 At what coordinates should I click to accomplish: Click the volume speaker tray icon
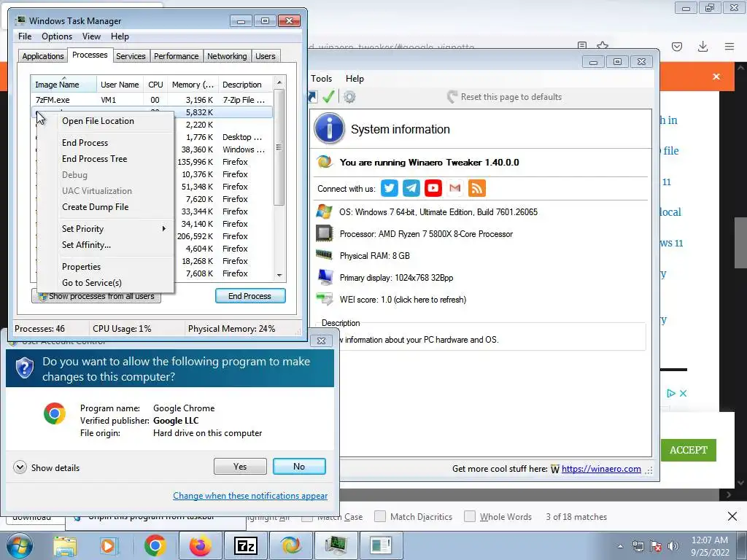coord(673,546)
